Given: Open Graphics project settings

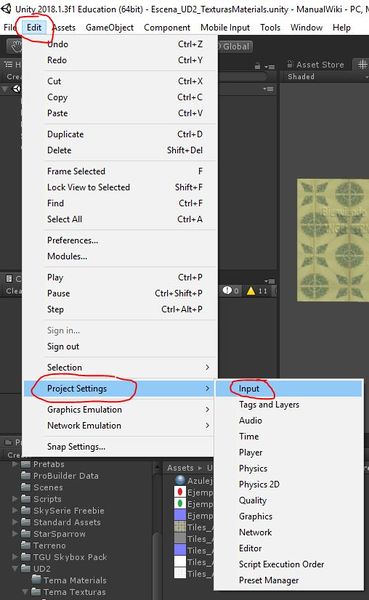Looking at the screenshot, I should [x=289, y=517].
